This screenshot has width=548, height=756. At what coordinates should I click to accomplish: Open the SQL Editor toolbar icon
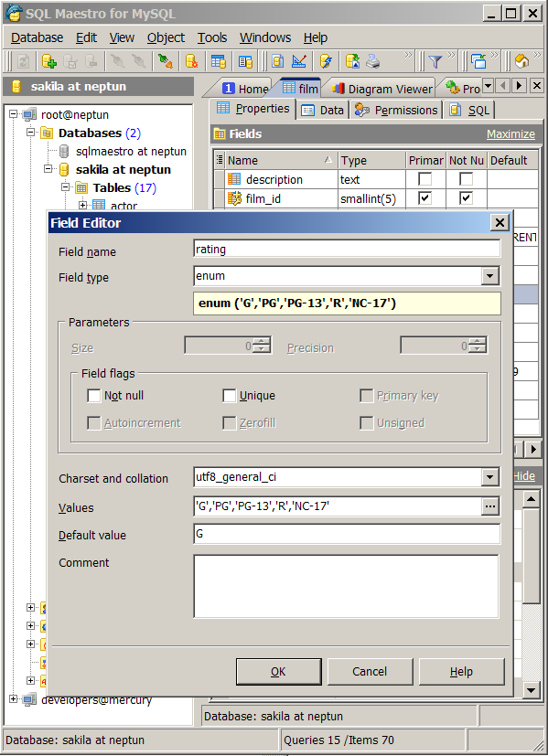point(277,61)
